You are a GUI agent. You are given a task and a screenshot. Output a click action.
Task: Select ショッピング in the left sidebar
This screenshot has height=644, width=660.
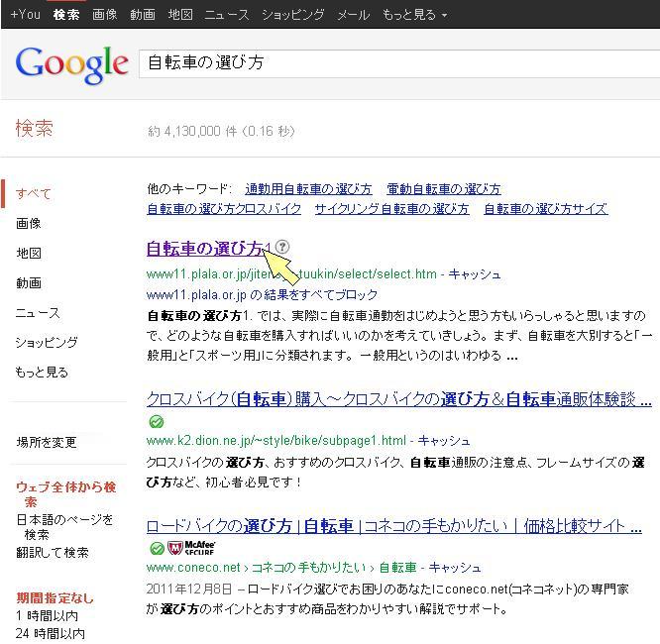coord(47,342)
